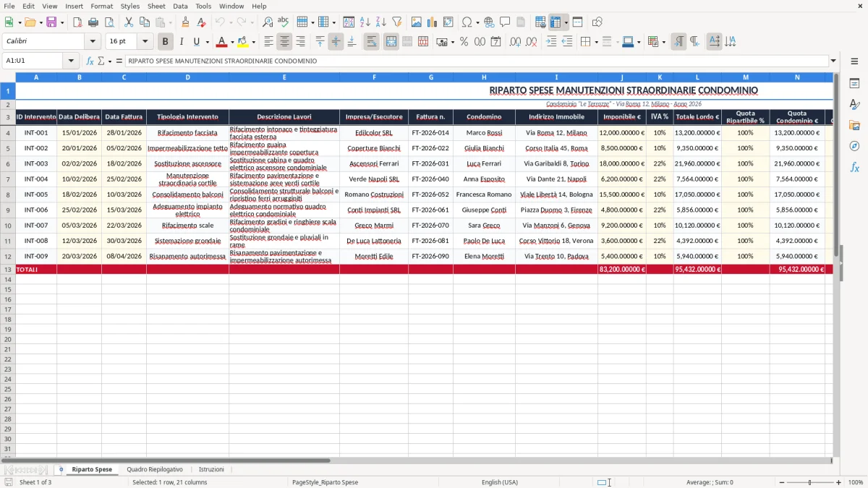Toggle Bold formatting button
This screenshot has width=868, height=488.
click(165, 42)
